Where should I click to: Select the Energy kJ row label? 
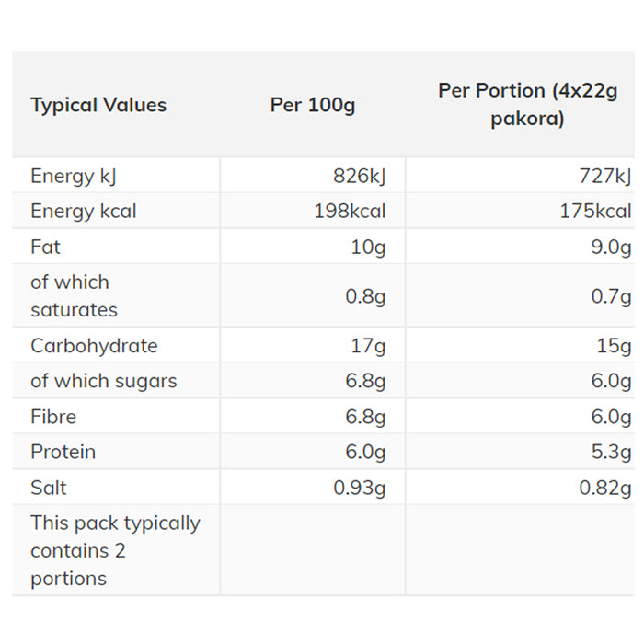(x=75, y=176)
